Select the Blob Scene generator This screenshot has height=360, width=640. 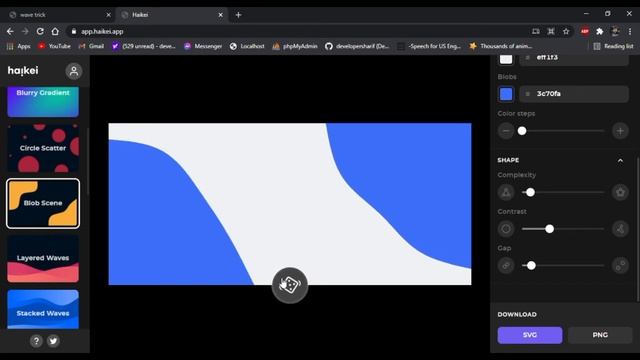coord(43,203)
